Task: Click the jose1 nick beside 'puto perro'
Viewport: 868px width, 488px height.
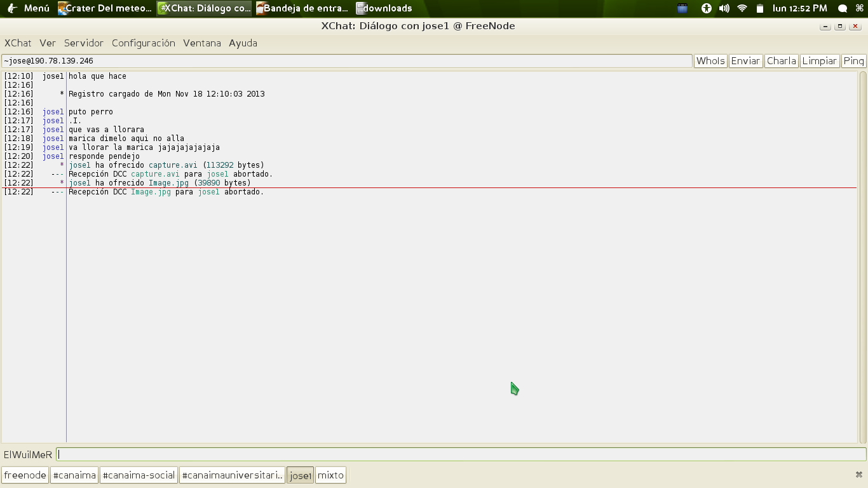Action: (x=53, y=112)
